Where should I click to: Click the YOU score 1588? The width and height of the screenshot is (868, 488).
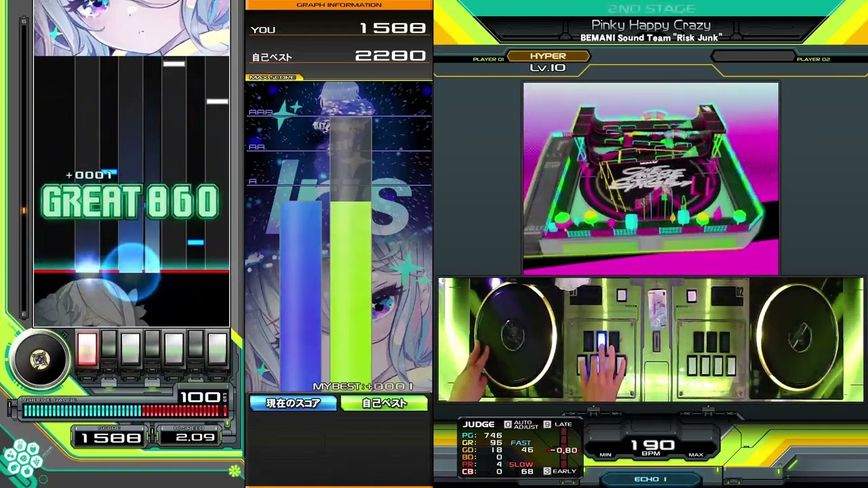(393, 28)
